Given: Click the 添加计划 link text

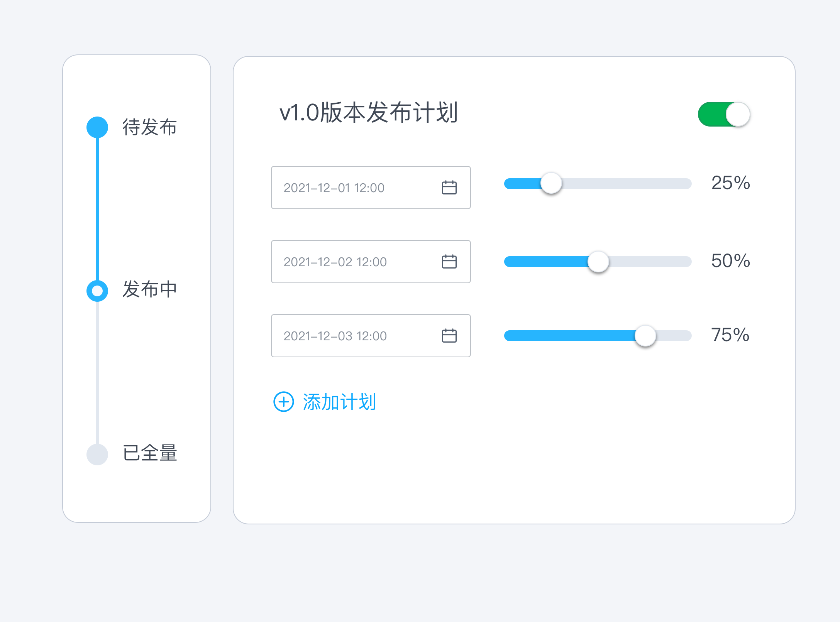Looking at the screenshot, I should click(339, 402).
